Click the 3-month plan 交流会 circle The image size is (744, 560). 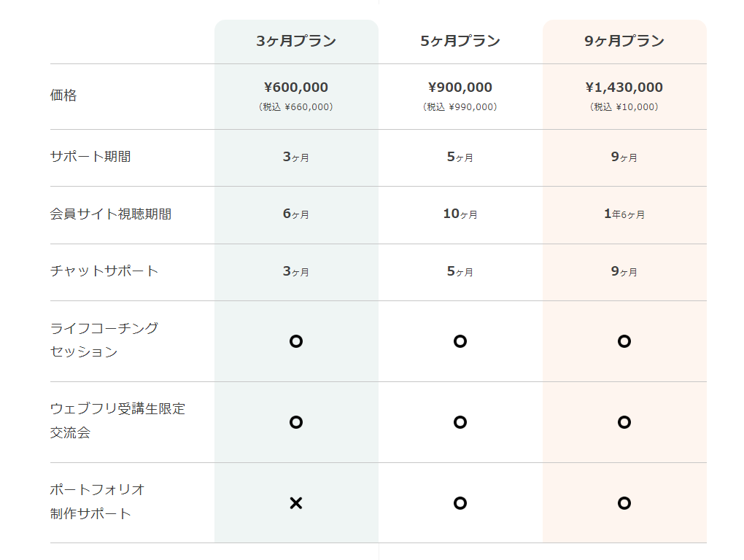coord(295,422)
